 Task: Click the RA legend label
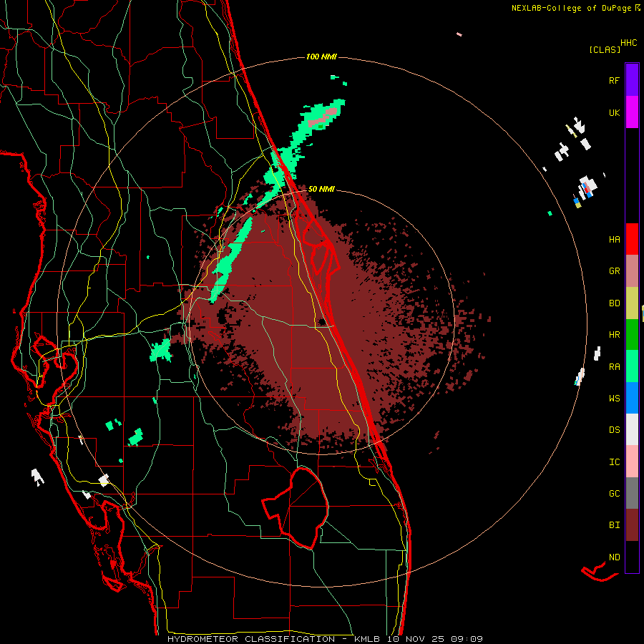(x=614, y=366)
